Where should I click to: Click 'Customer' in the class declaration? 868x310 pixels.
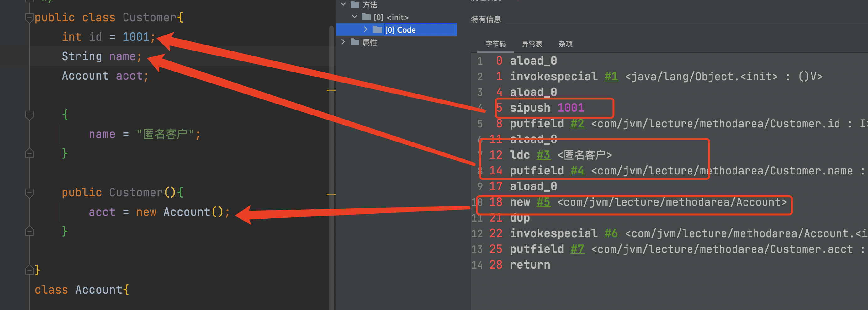(150, 18)
